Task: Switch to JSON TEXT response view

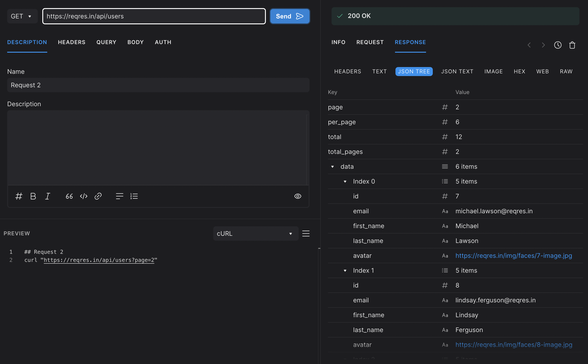Action: [x=457, y=72]
